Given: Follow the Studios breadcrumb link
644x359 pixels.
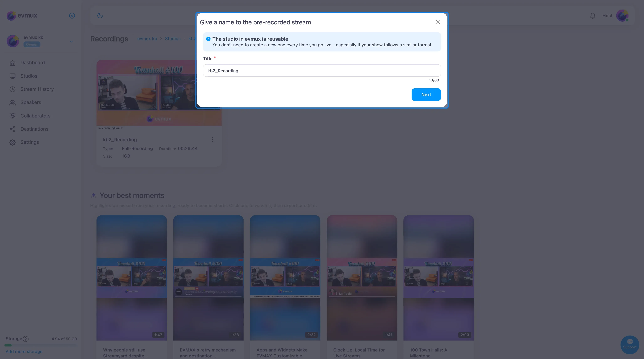Looking at the screenshot, I should (x=172, y=39).
